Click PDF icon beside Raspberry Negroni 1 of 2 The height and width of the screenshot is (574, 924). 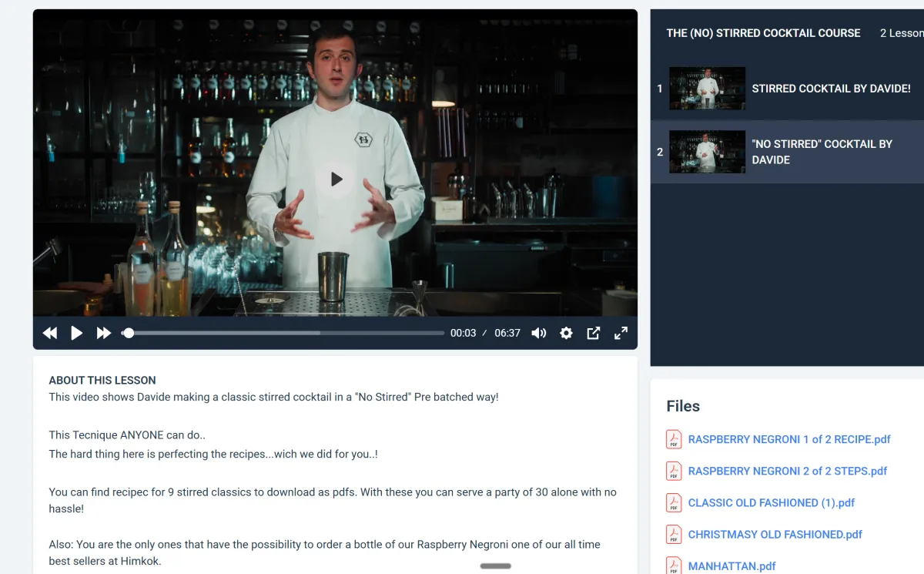pos(674,439)
